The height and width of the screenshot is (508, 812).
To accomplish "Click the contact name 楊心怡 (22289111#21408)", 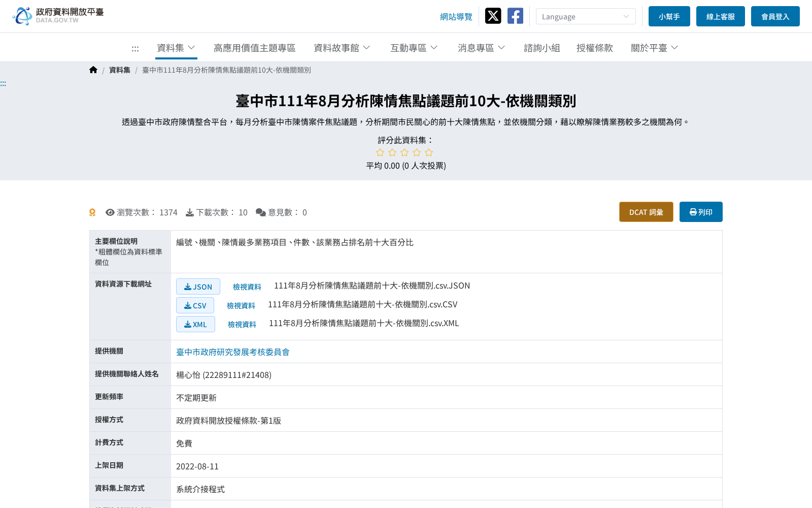I will [x=224, y=375].
